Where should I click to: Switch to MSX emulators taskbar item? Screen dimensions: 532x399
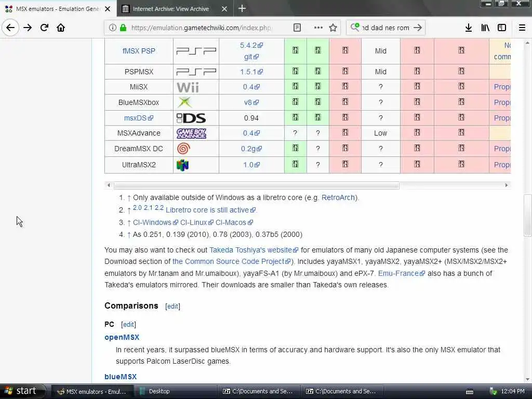point(92,391)
